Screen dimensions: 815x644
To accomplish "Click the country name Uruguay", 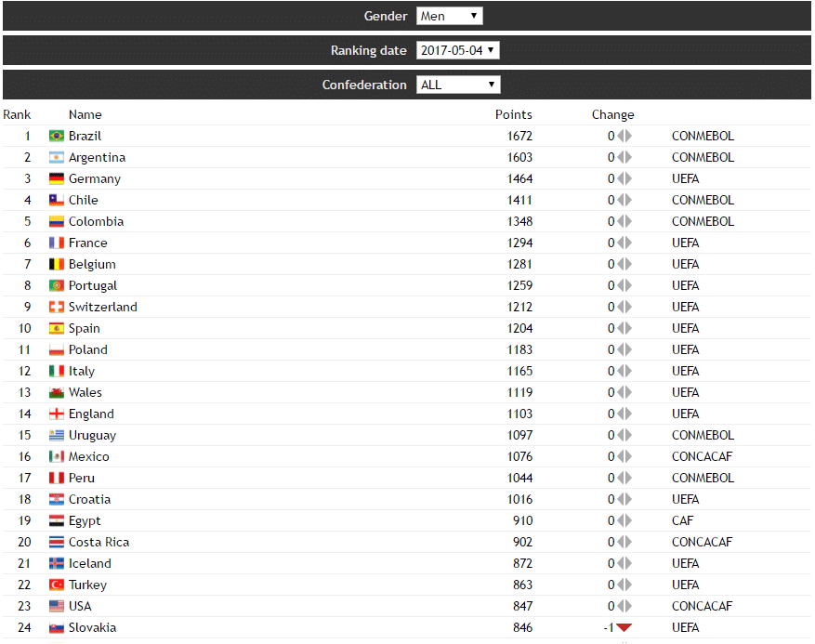I will point(92,435).
